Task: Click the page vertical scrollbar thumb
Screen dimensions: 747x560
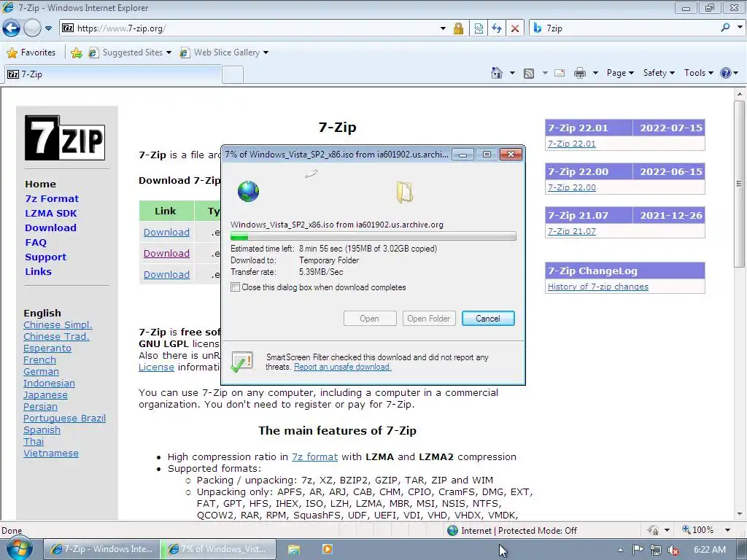Action: click(740, 183)
